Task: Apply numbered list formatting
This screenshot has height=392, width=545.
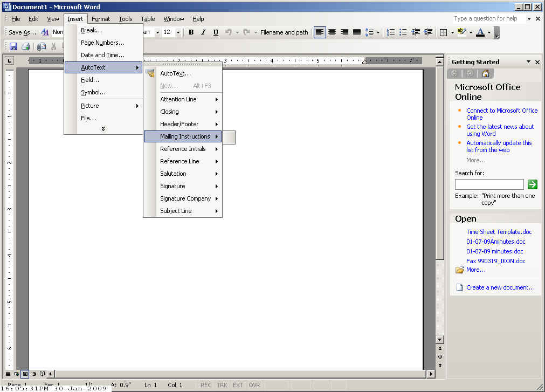Action: pos(391,32)
